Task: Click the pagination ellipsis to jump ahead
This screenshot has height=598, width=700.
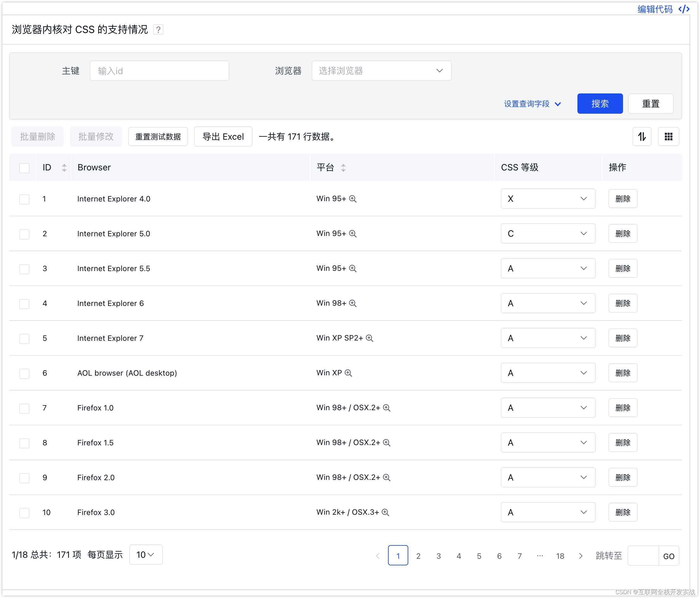Action: coord(540,556)
